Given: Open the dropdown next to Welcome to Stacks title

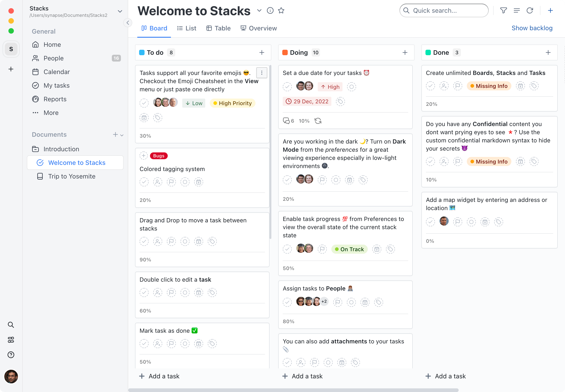Looking at the screenshot, I should tap(259, 11).
